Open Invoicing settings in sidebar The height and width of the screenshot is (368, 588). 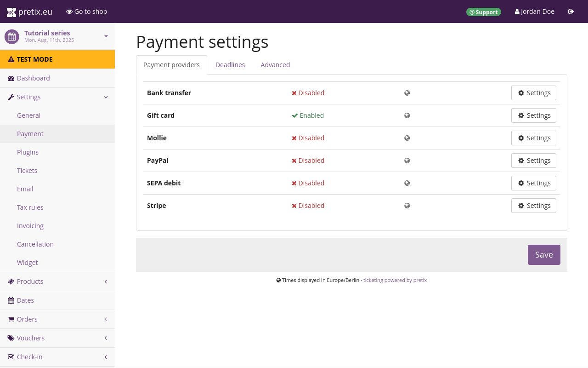click(57, 226)
